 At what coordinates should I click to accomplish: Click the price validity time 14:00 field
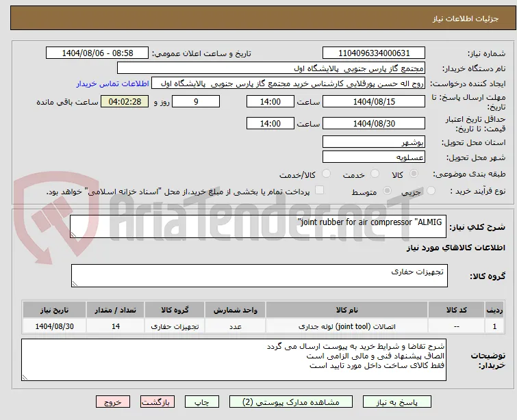[270, 124]
